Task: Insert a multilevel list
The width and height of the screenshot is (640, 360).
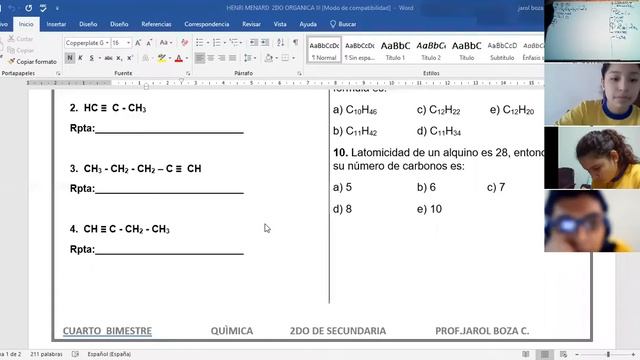Action: click(x=233, y=43)
